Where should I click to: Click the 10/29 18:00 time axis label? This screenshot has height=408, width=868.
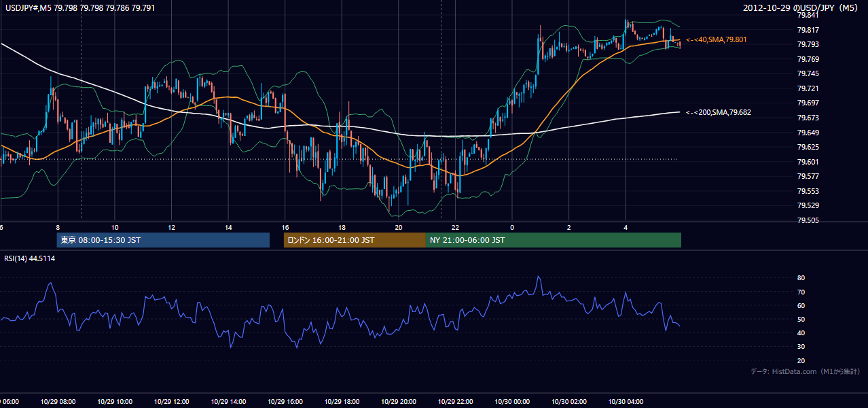(342, 402)
